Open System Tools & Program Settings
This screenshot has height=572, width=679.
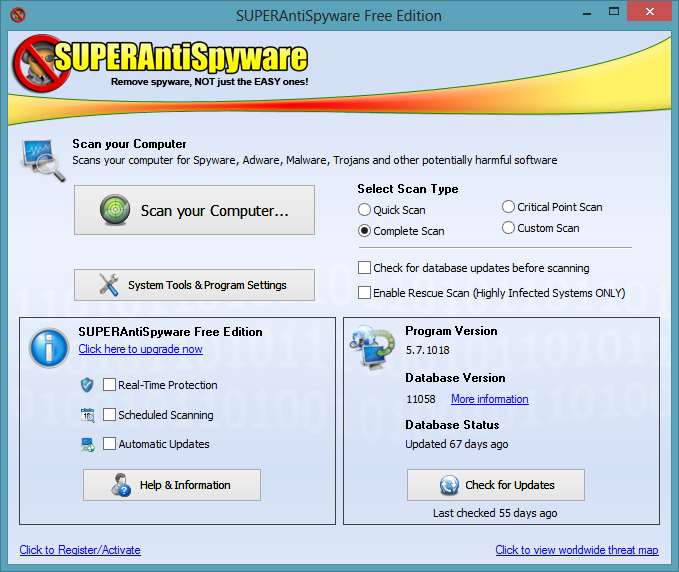pos(194,285)
